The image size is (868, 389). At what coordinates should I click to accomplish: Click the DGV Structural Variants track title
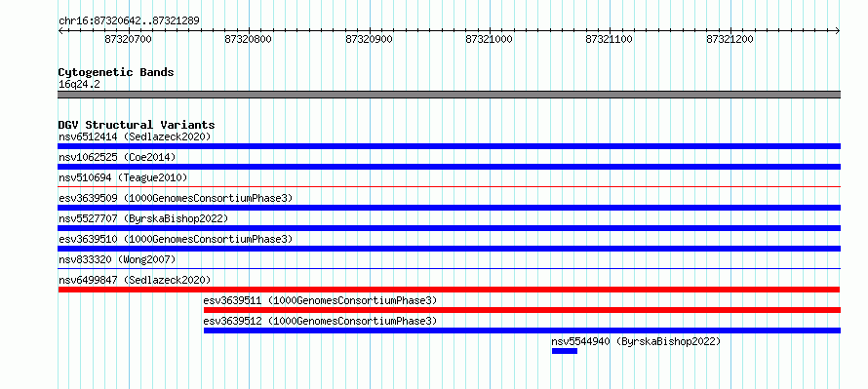tap(137, 125)
